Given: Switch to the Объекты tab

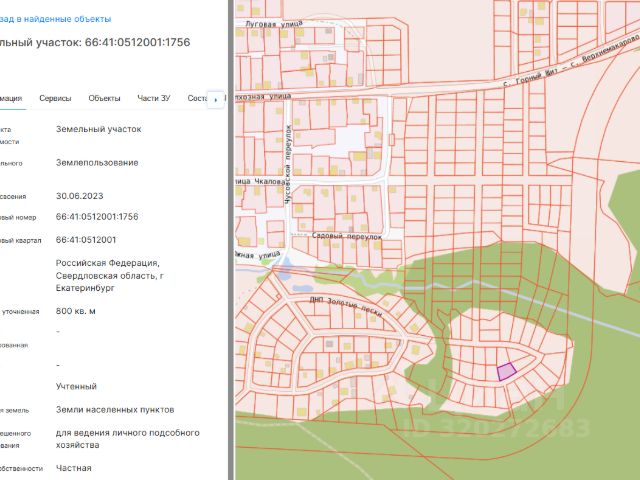Looking at the screenshot, I should 104,98.
